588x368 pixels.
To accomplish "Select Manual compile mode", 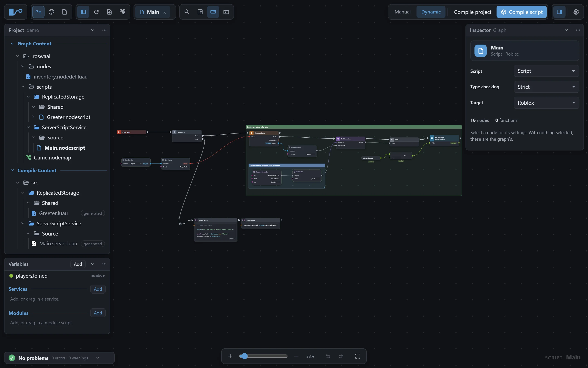I will [x=402, y=12].
